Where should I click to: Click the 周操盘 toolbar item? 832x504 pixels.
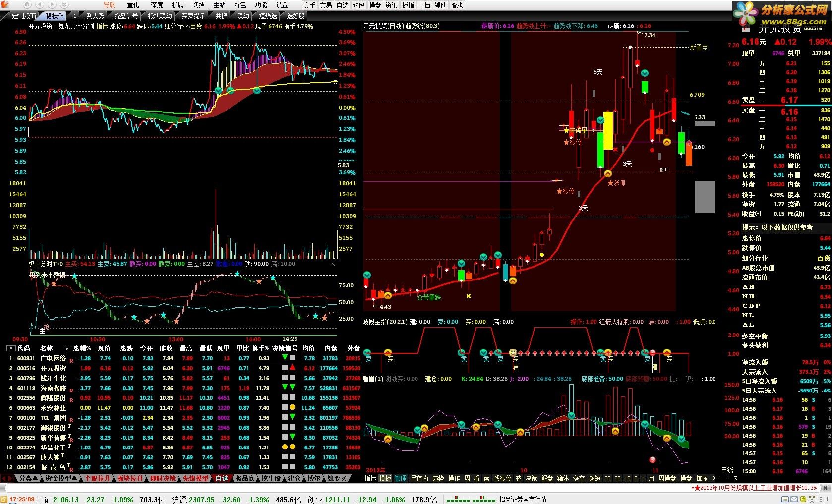(x=667, y=478)
